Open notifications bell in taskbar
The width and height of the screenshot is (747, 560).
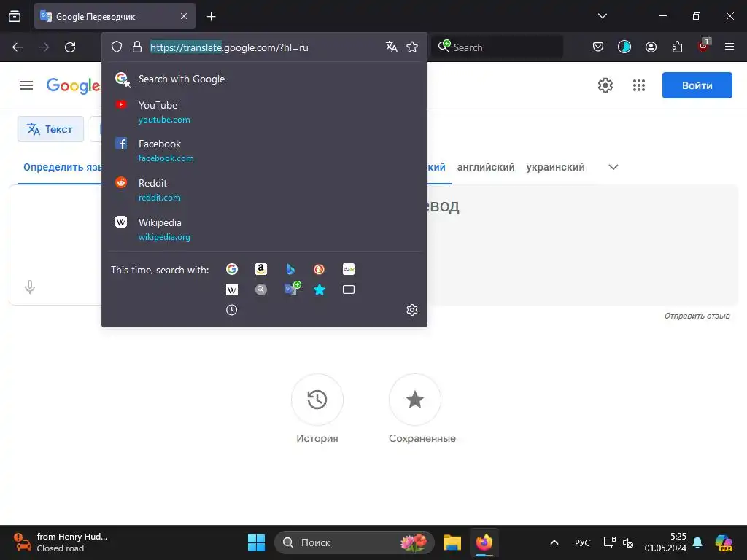click(697, 542)
